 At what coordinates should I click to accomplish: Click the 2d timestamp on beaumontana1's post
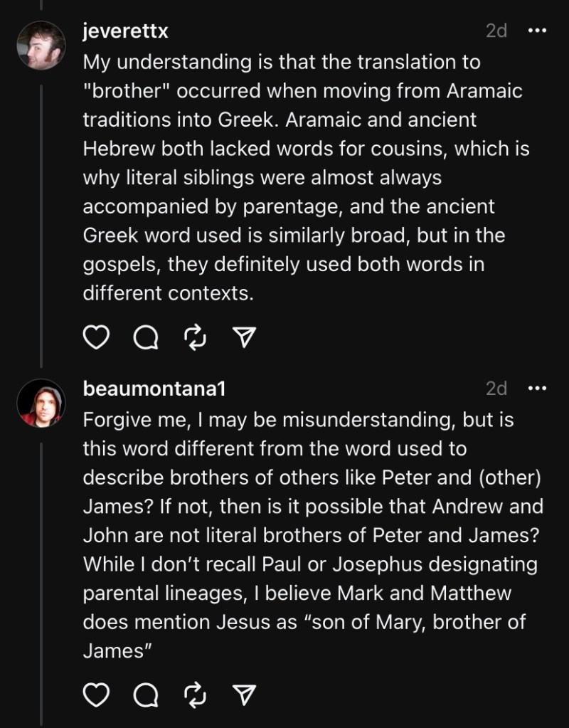496,389
